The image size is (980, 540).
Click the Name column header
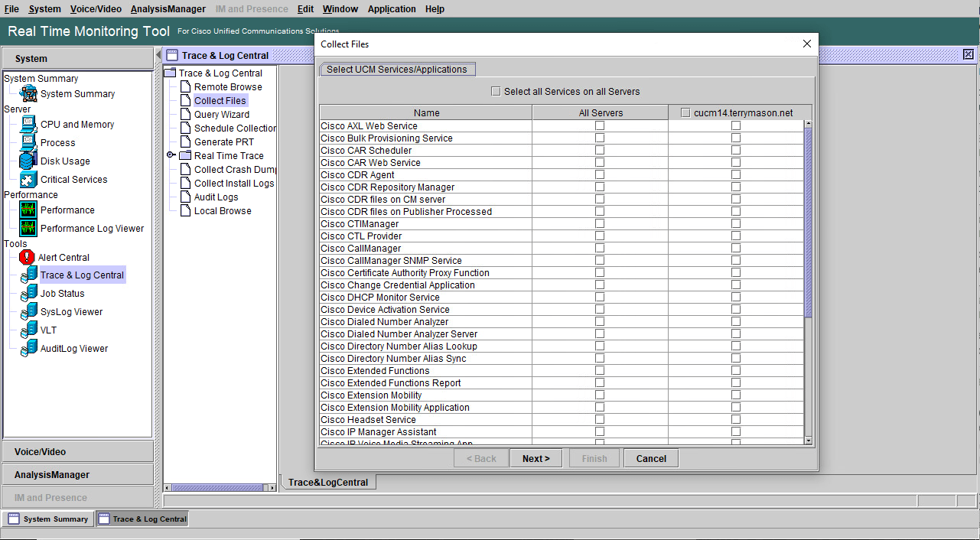(426, 113)
